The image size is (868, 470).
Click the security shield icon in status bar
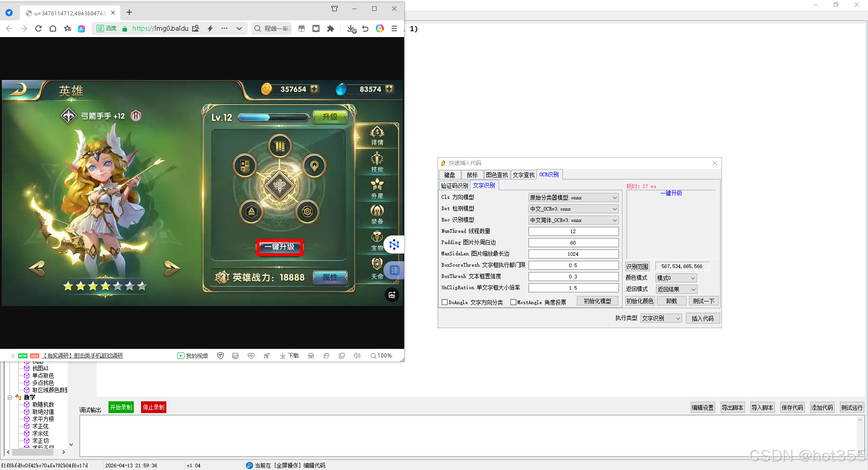point(221,356)
